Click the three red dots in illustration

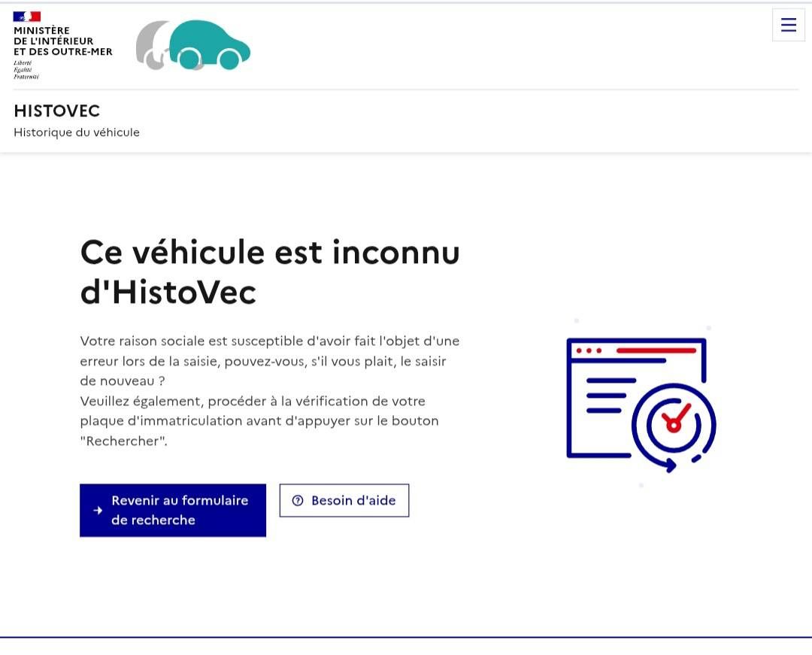click(589, 350)
